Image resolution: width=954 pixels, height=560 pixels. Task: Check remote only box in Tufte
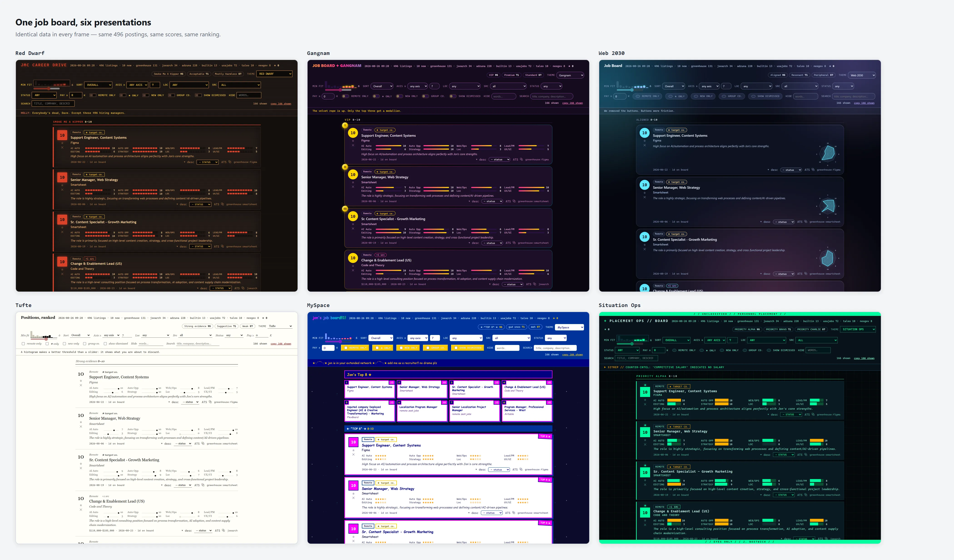23,344
